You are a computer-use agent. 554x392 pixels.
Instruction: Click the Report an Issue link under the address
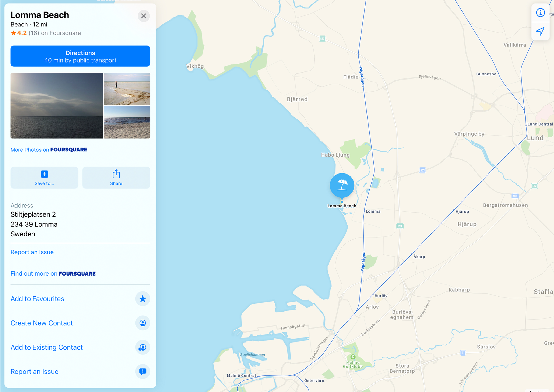tap(32, 252)
